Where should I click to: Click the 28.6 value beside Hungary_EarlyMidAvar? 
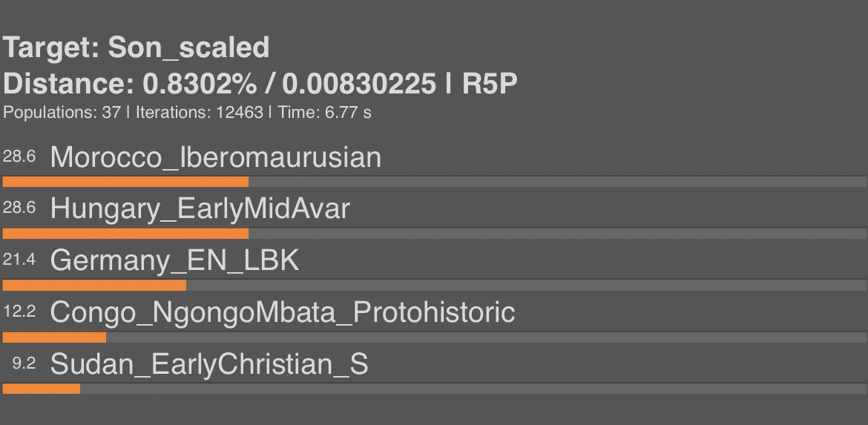[19, 208]
